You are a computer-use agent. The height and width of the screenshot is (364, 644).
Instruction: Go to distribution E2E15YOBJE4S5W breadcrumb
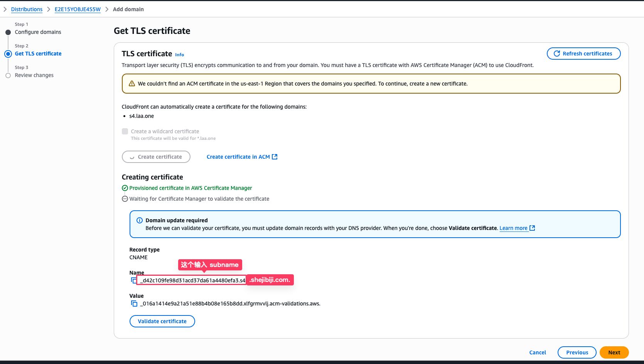pos(78,9)
